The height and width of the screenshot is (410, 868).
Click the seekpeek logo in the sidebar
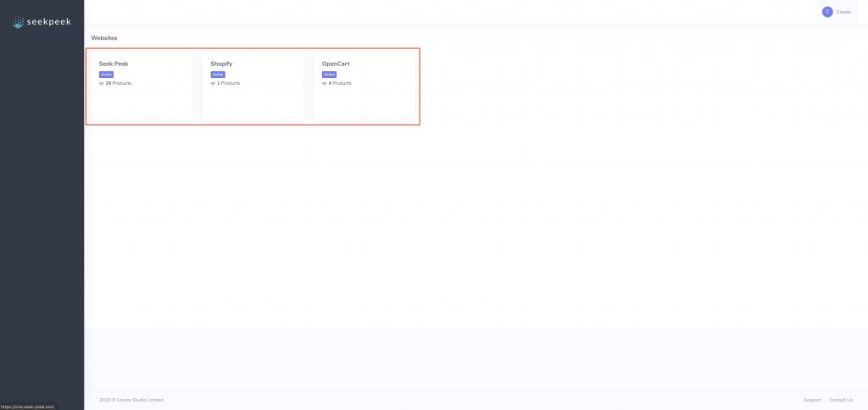point(42,22)
